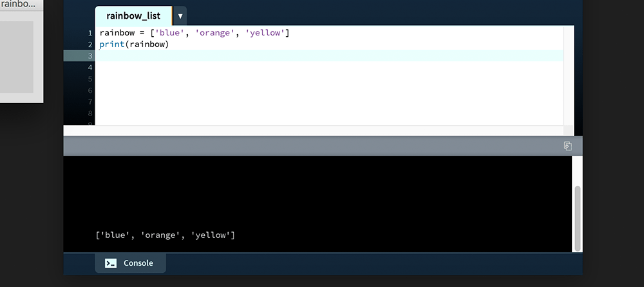
Task: Open the dropdown arrow beside rainbow_list tab
Action: (180, 17)
